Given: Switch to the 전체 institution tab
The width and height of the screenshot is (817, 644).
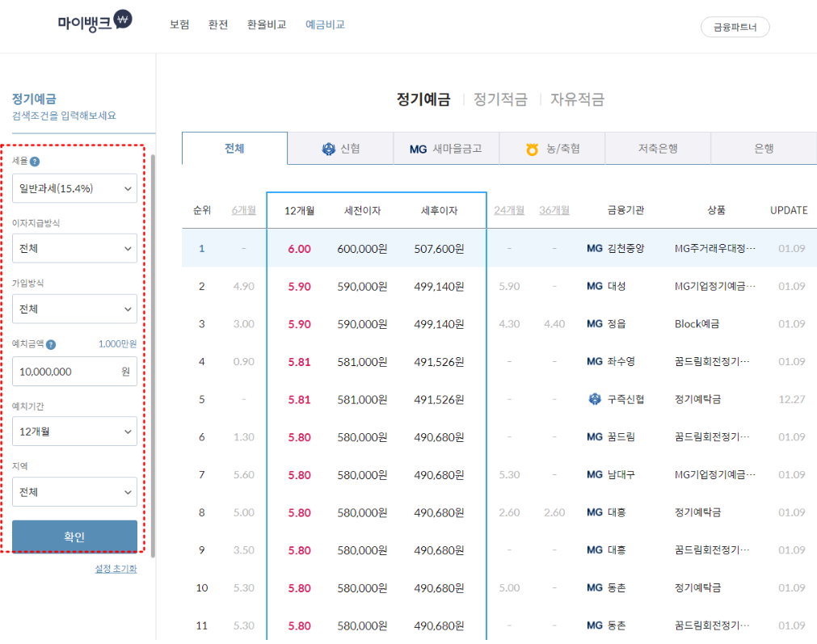Looking at the screenshot, I should pos(234,149).
